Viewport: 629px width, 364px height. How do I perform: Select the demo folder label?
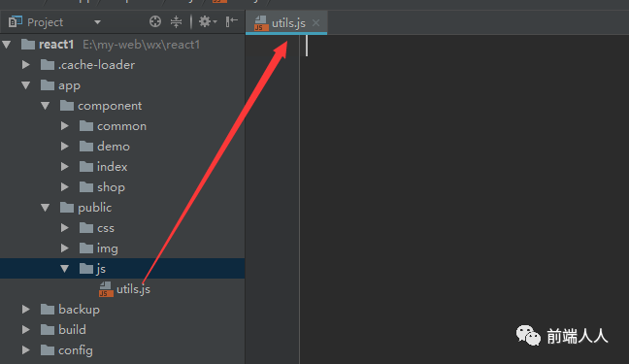tap(114, 146)
